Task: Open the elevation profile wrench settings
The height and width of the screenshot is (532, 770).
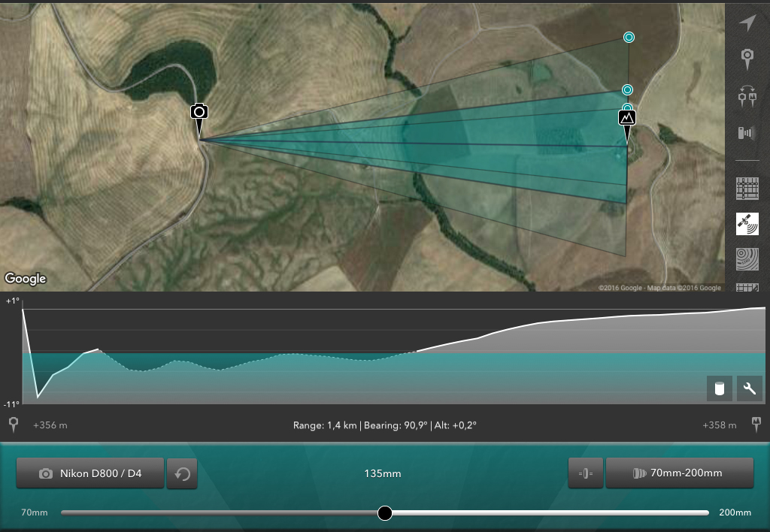Action: [750, 388]
